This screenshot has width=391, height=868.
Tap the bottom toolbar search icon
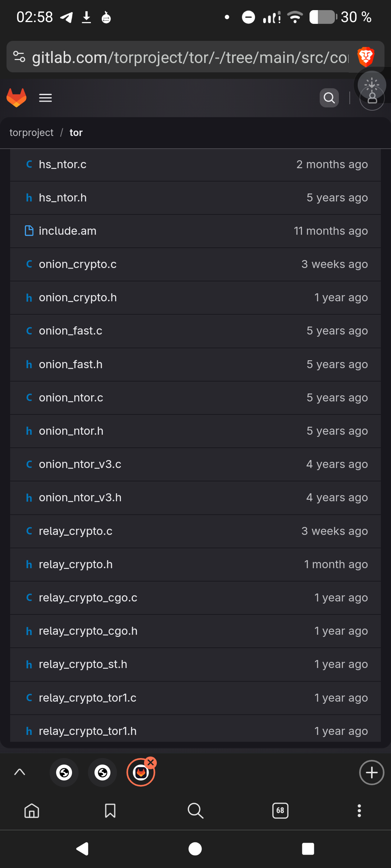(x=195, y=810)
